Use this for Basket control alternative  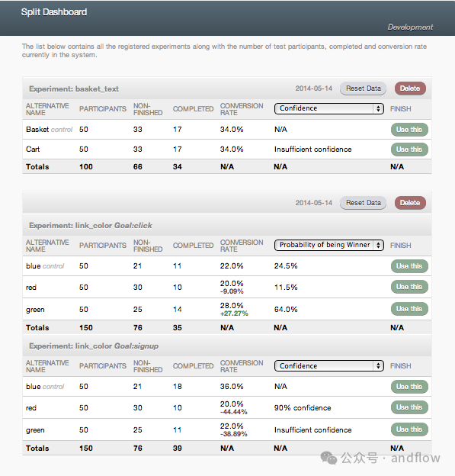pos(409,130)
